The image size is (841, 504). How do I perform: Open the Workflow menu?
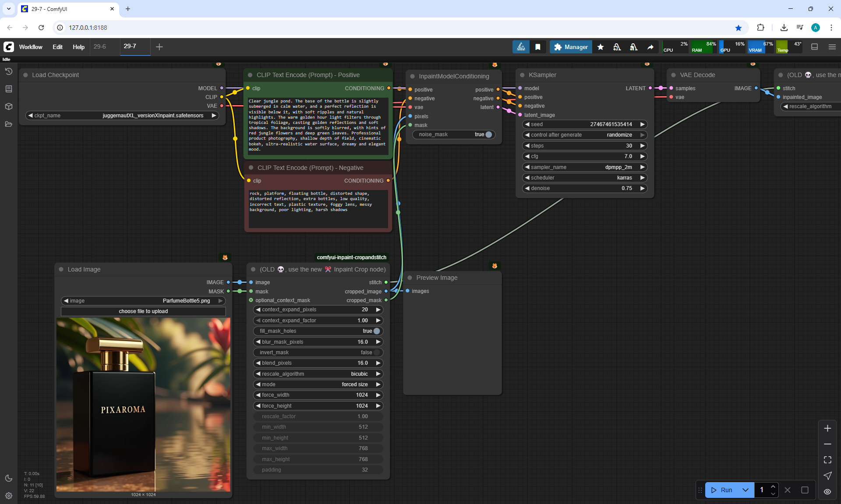(31, 47)
